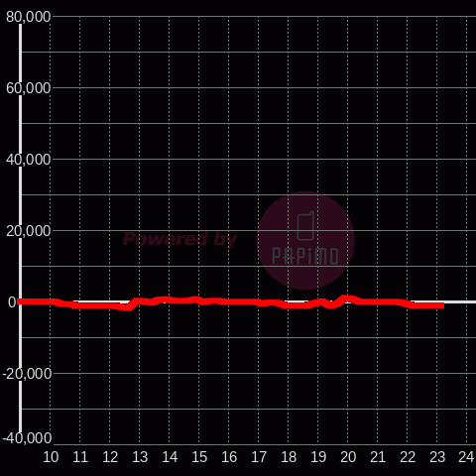Click the 60,000 y-axis label
This screenshot has width=476, height=476.
pyautogui.click(x=29, y=88)
